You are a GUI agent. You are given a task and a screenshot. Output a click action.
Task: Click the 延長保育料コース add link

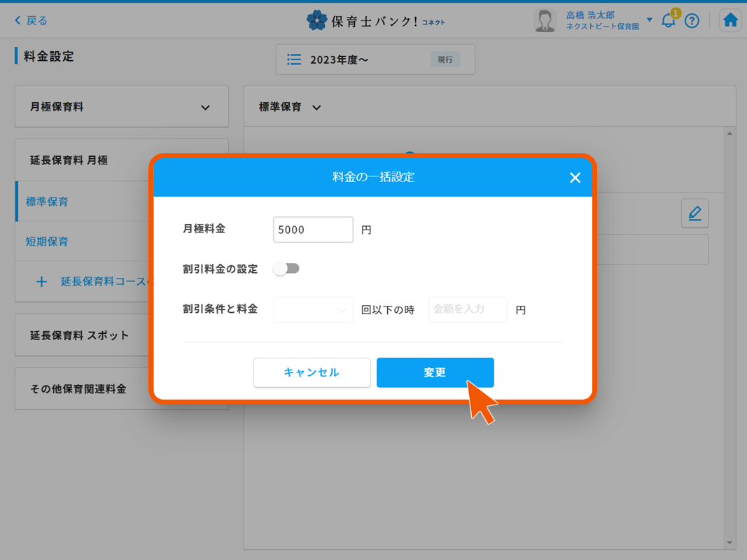(x=95, y=281)
